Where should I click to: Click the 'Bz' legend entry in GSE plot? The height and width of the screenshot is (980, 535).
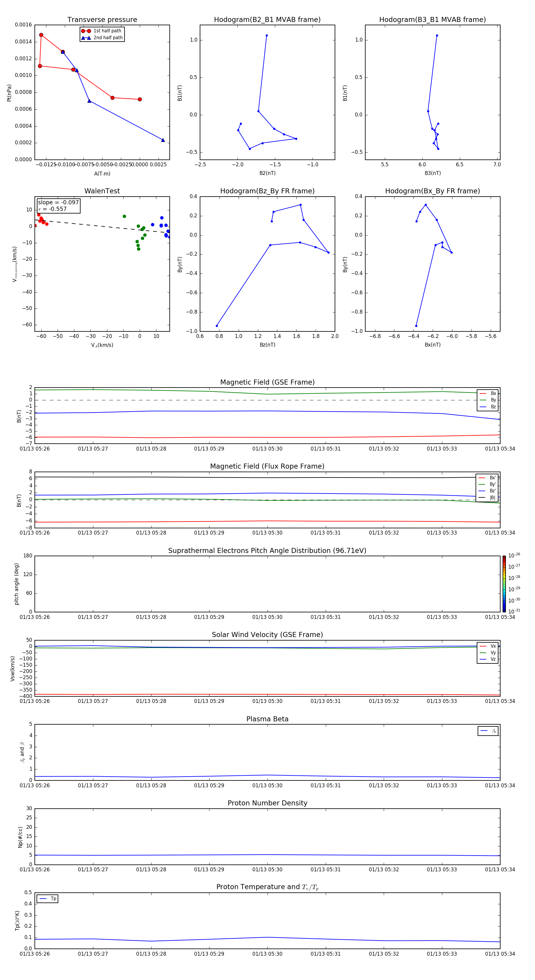coord(488,407)
